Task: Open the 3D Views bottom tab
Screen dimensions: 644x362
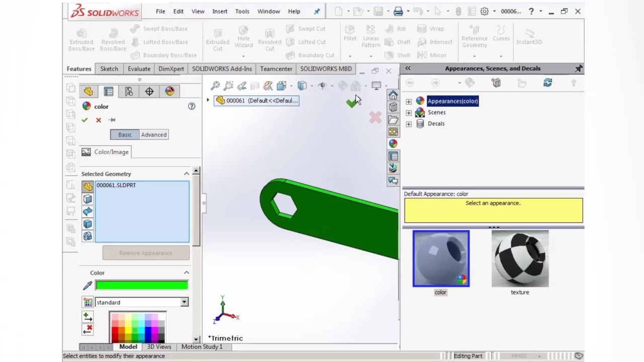Action: [x=159, y=346]
